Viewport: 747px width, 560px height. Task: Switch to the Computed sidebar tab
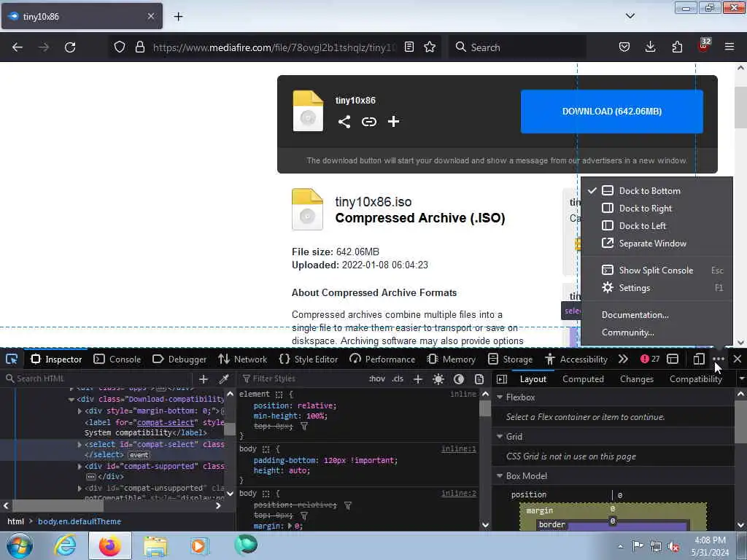pyautogui.click(x=583, y=379)
